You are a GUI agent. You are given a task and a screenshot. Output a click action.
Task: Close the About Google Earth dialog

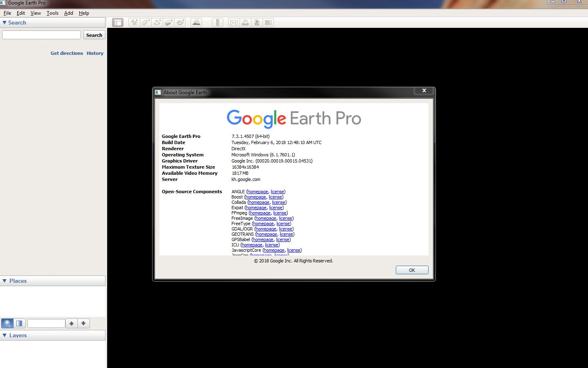click(424, 90)
